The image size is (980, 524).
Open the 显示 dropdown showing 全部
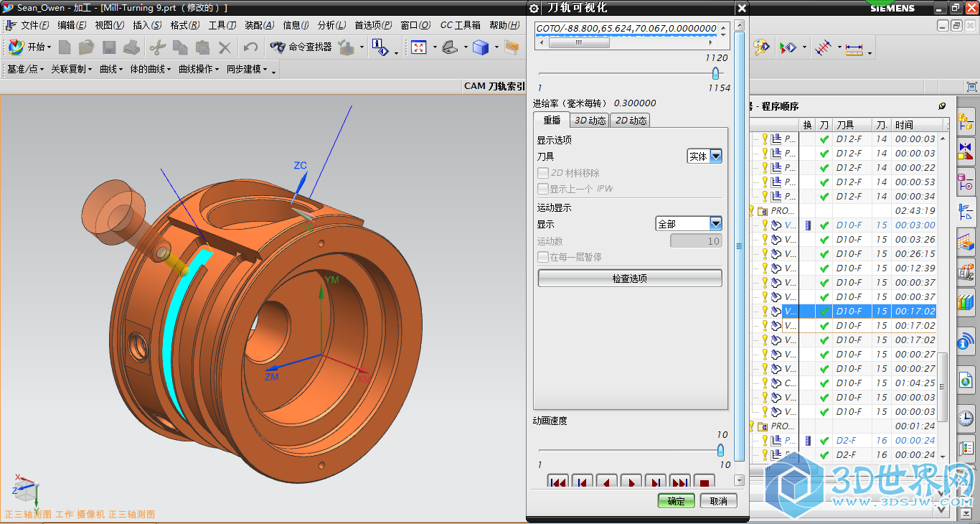tap(689, 224)
